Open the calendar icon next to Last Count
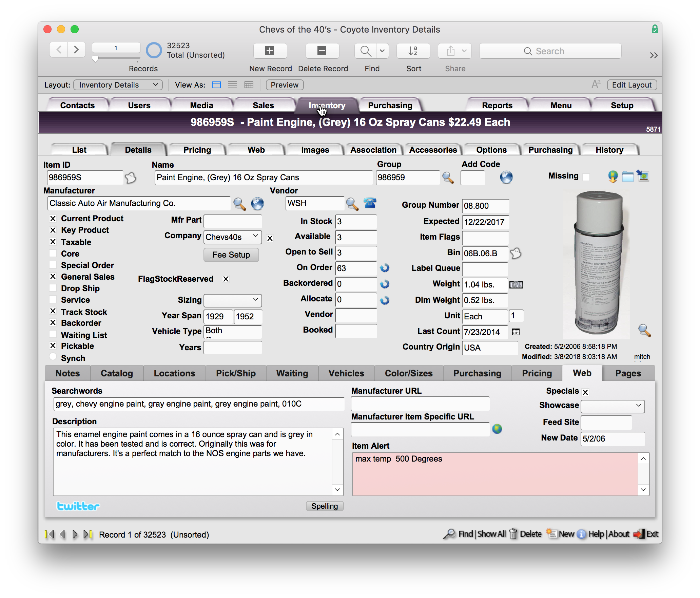Image resolution: width=700 pixels, height=598 pixels. click(x=516, y=332)
